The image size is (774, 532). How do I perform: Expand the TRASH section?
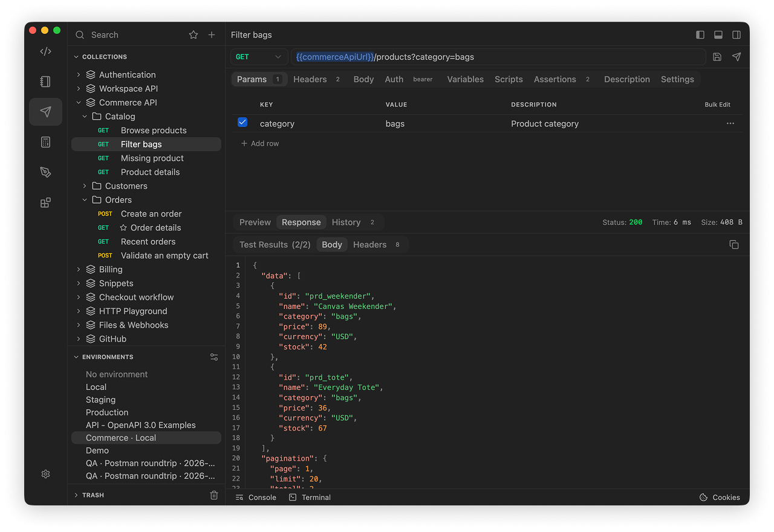tap(76, 495)
